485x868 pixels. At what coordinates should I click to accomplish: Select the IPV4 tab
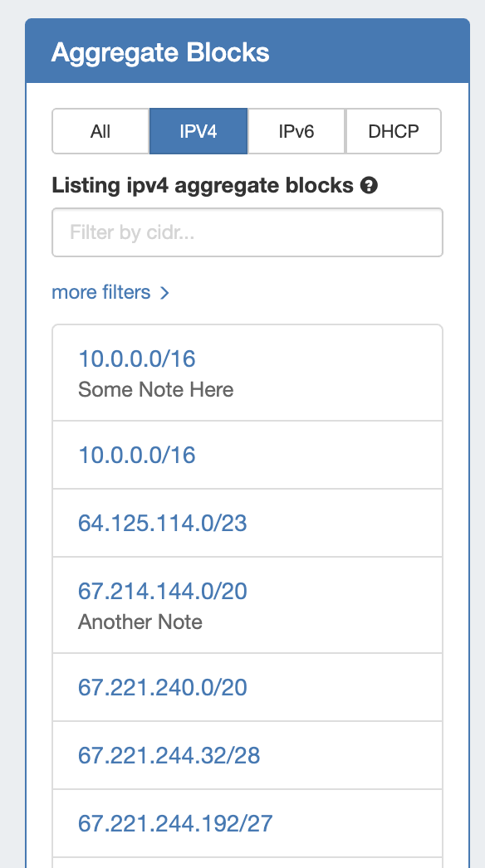[198, 131]
